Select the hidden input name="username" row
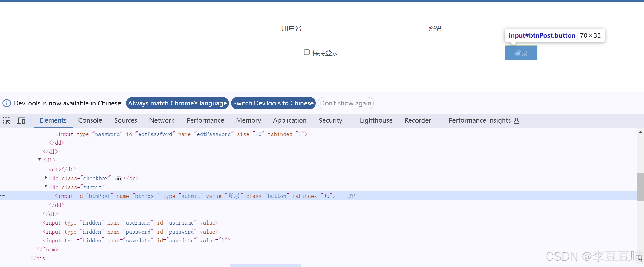Viewport: 644px width, 267px height. [130, 223]
